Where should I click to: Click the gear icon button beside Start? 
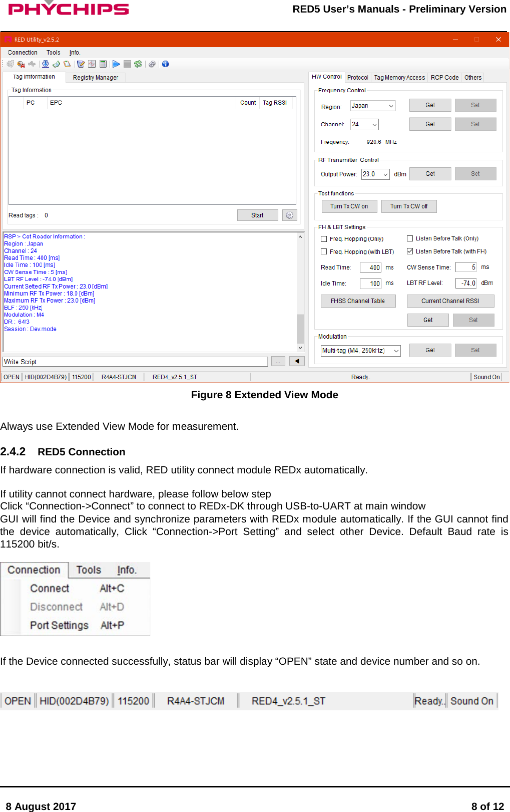point(290,215)
